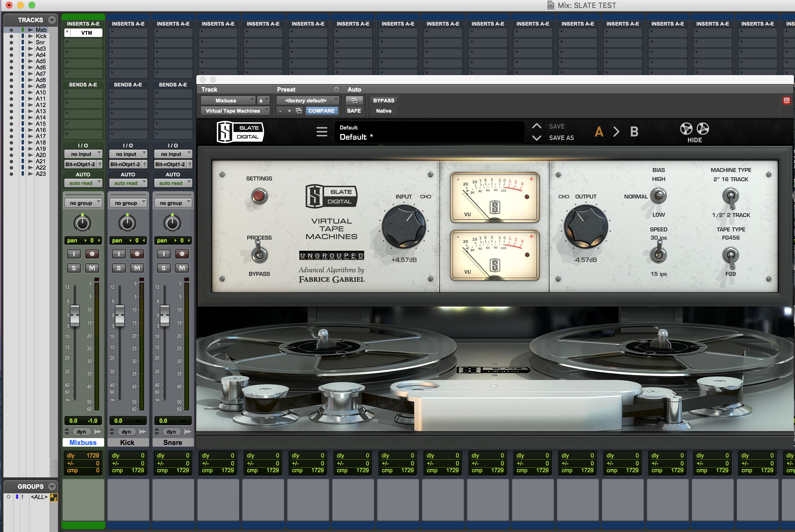Select Kick in the tracks list

coord(41,36)
